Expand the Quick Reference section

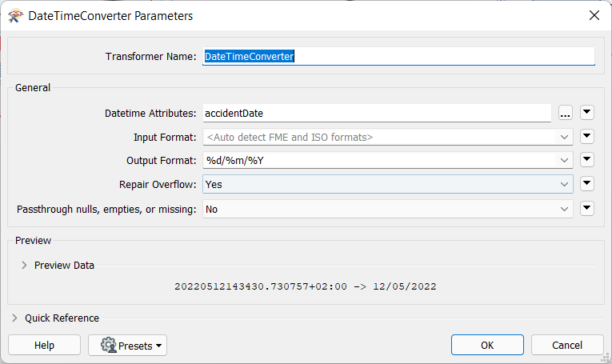pos(15,318)
